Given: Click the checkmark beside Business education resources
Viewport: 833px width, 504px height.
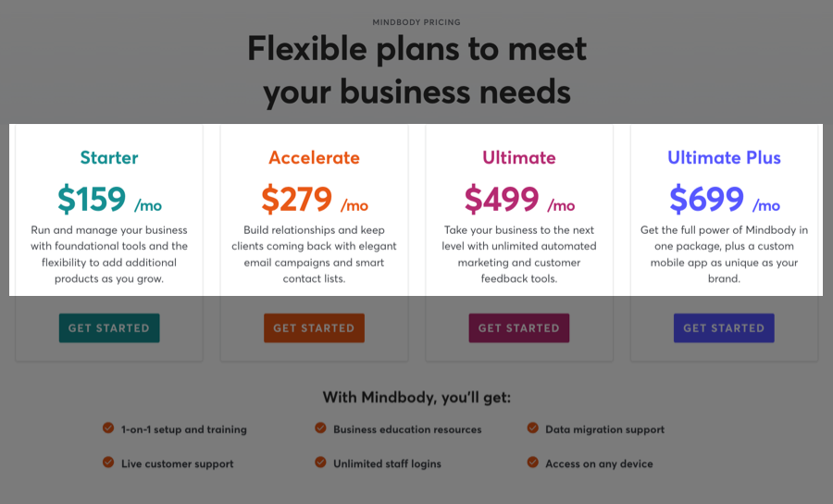Looking at the screenshot, I should pyautogui.click(x=320, y=428).
